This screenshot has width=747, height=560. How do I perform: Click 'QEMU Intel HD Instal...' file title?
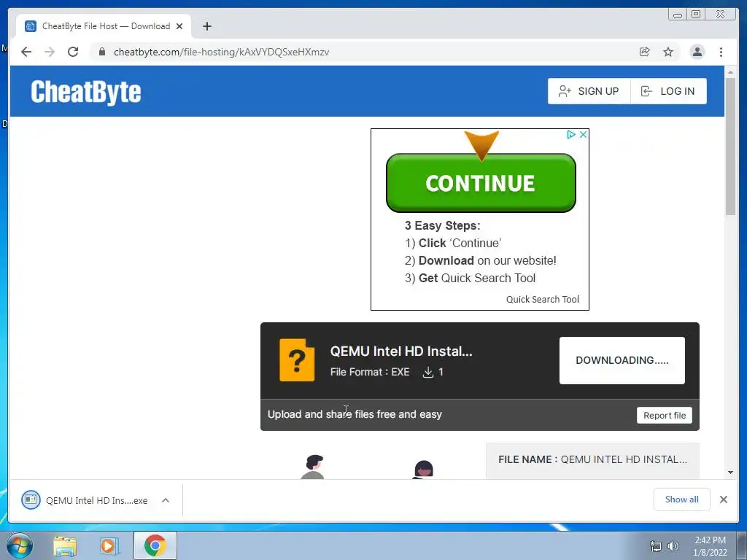pyautogui.click(x=401, y=351)
